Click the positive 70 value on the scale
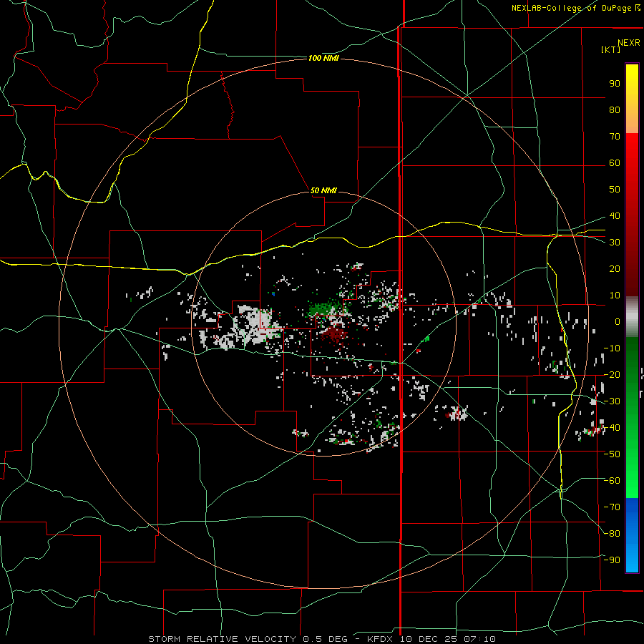This screenshot has width=644, height=644. (615, 137)
